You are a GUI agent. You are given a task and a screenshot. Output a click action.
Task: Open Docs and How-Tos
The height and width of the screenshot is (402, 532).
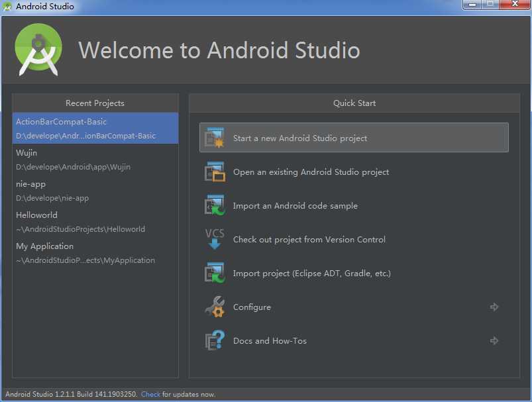354,340
